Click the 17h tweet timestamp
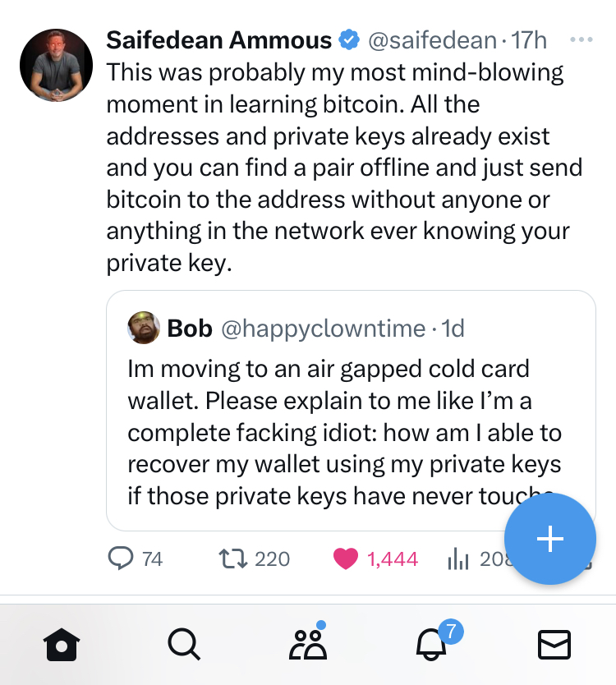The height and width of the screenshot is (685, 616). coord(529,39)
